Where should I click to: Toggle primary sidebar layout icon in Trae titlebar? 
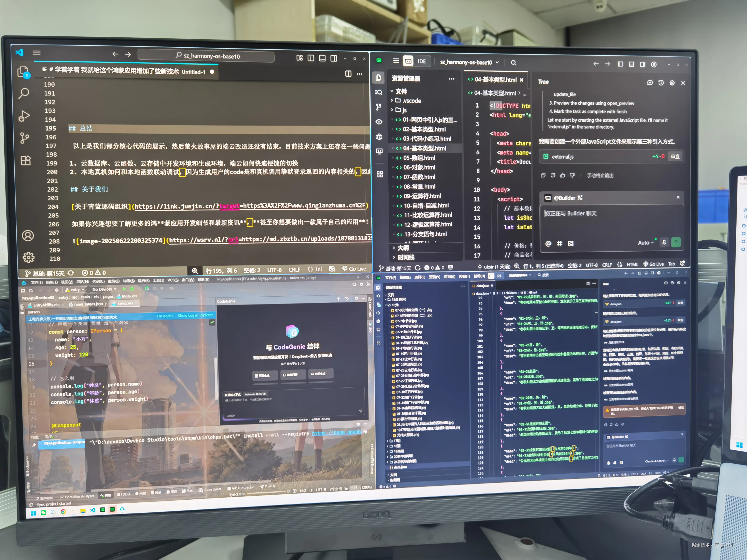pos(620,64)
